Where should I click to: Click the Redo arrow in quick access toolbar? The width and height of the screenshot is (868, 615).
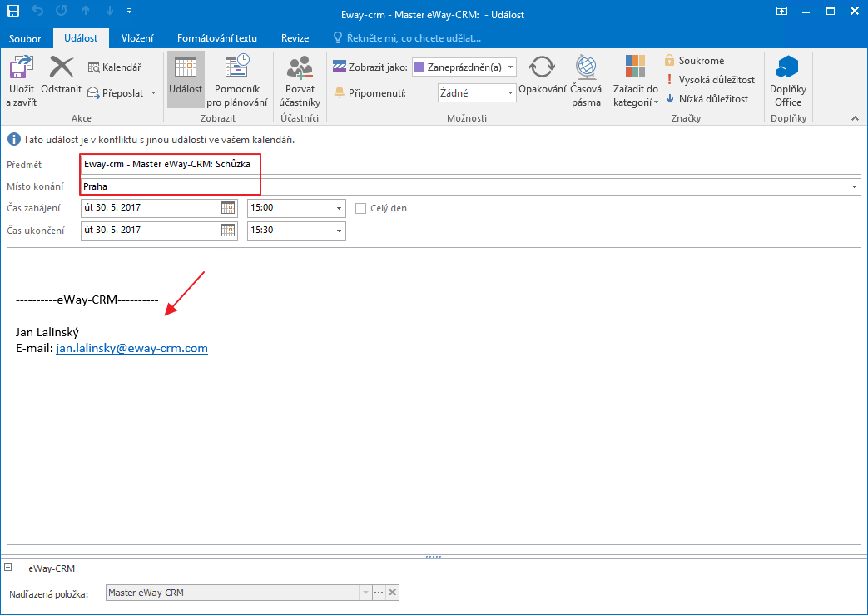62,11
